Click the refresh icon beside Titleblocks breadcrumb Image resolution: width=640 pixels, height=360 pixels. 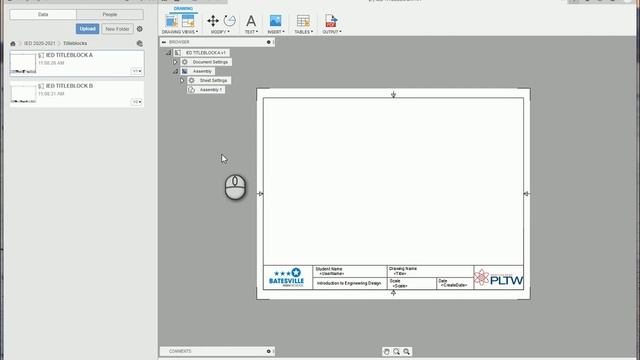click(x=140, y=43)
